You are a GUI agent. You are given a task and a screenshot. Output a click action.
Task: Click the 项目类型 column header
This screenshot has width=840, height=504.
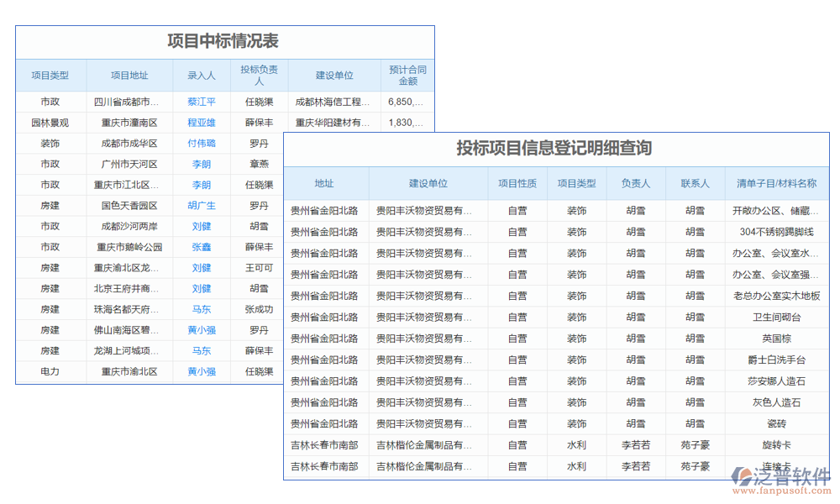[48, 76]
